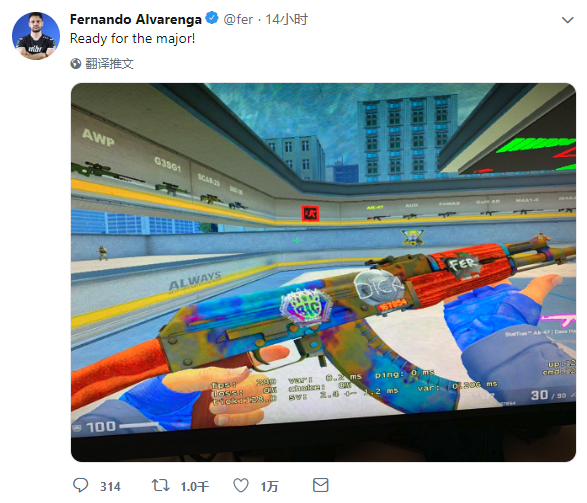Click the AWP wall label in the photo
Image resolution: width=587 pixels, height=503 pixels.
tap(98, 137)
